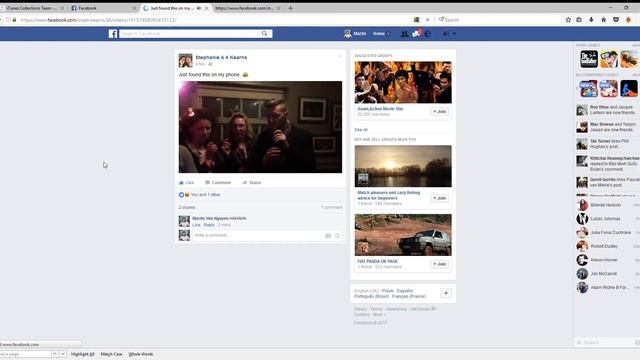Viewport: 640px width, 360px height.
Task: Open the More footer link dropdown
Action: click(x=379, y=315)
